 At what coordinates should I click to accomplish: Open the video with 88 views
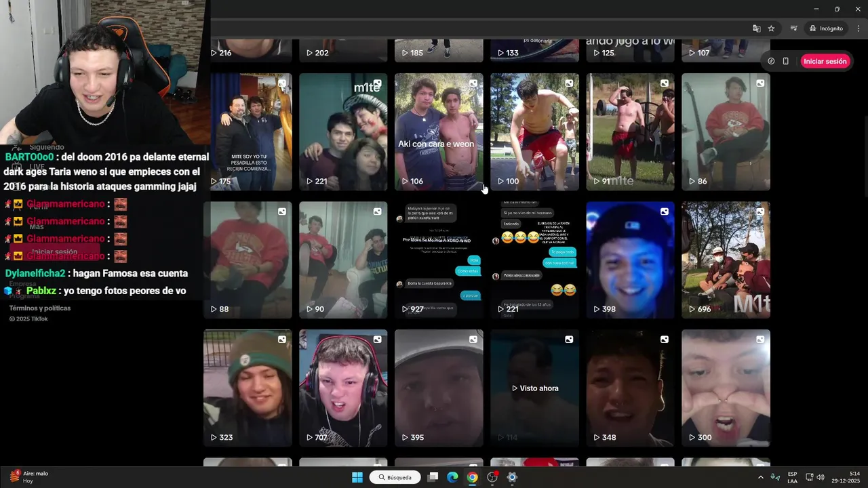point(248,260)
